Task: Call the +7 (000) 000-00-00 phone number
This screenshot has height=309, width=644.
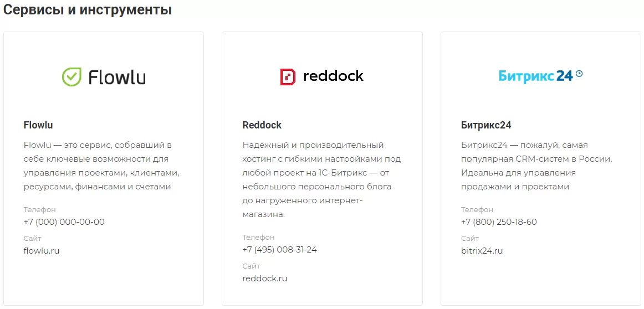Action: 64,222
